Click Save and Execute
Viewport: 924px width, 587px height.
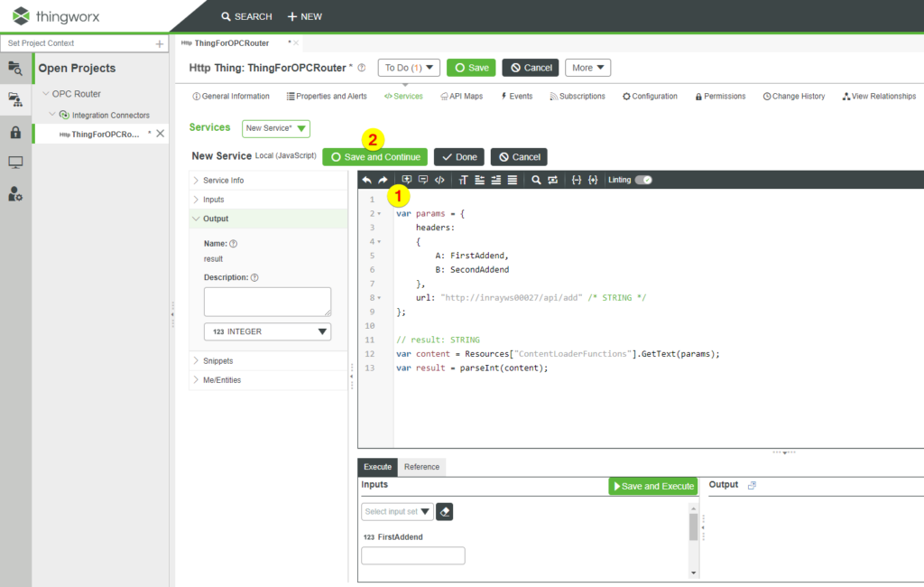click(x=652, y=486)
